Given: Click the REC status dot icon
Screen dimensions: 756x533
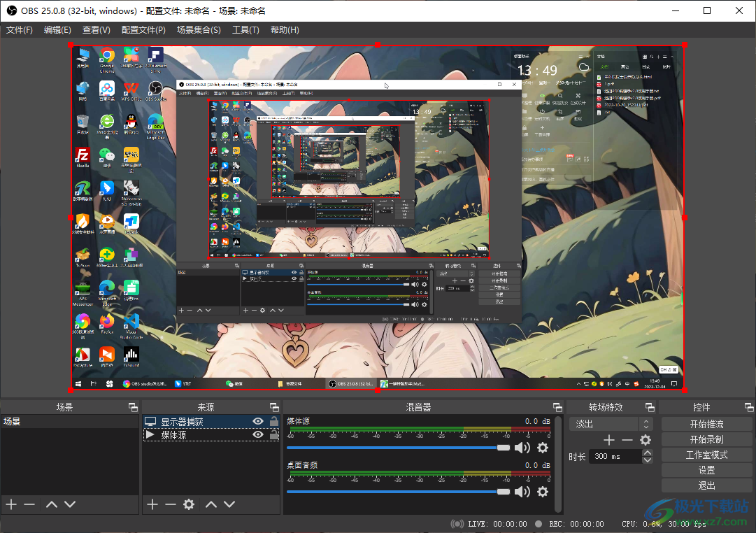Looking at the screenshot, I should (539, 524).
